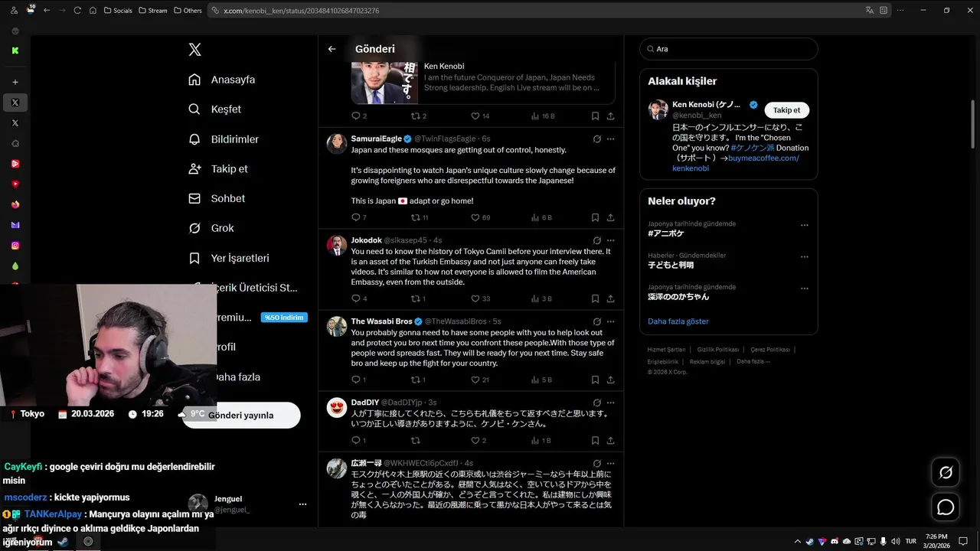Like DadDIY's post
The width and height of the screenshot is (980, 551).
pos(479,441)
